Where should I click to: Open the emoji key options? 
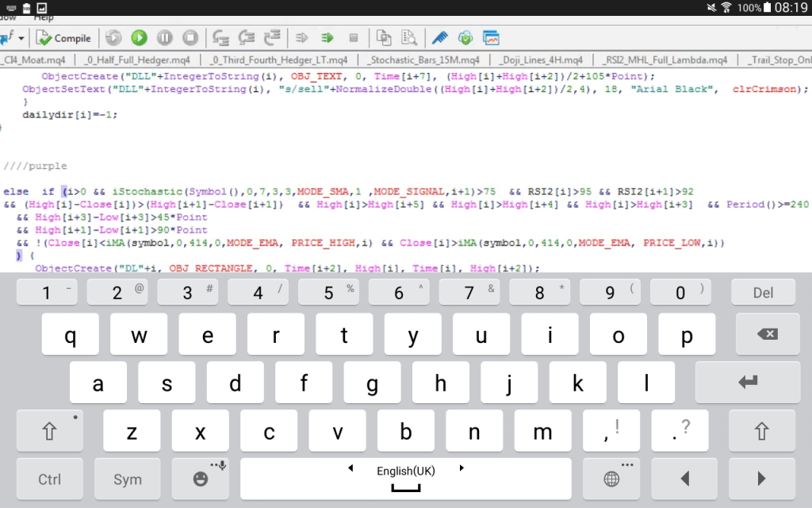pyautogui.click(x=201, y=479)
